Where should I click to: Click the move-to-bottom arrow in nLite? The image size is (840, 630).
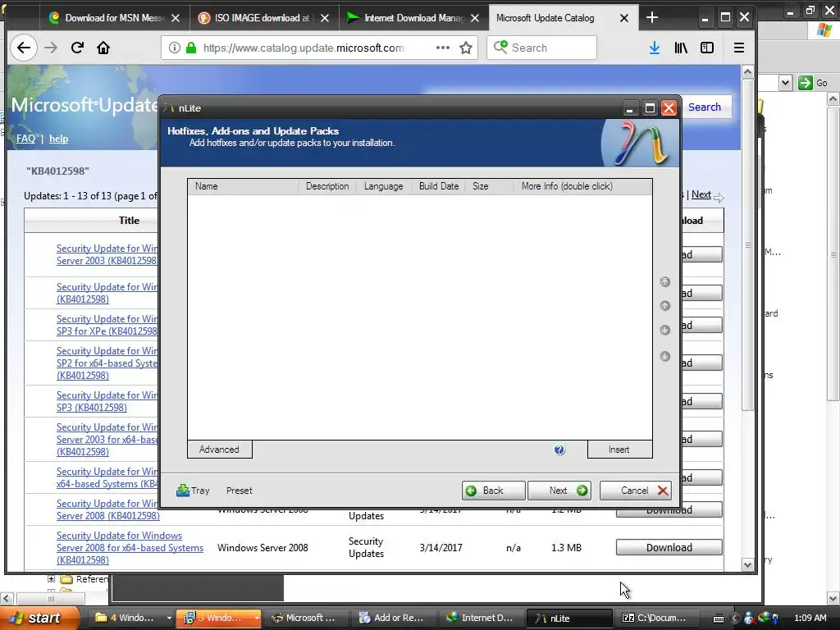(664, 356)
